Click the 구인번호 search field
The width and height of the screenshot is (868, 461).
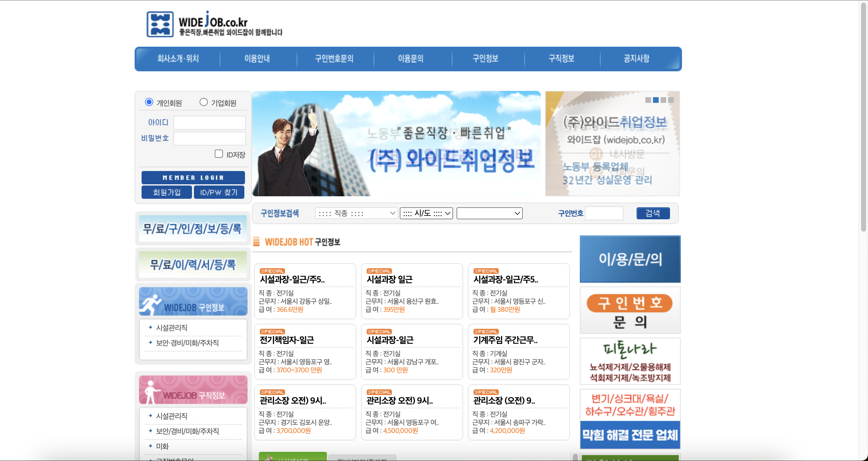pyautogui.click(x=604, y=213)
